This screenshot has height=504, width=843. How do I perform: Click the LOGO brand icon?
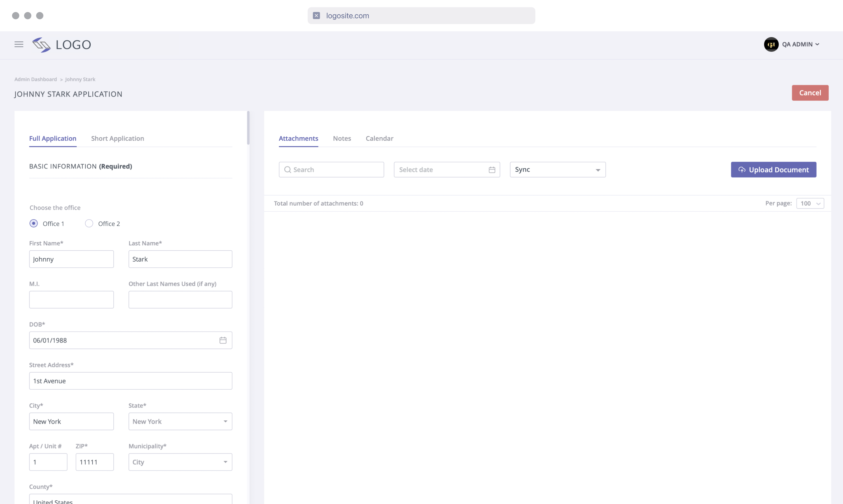point(41,45)
